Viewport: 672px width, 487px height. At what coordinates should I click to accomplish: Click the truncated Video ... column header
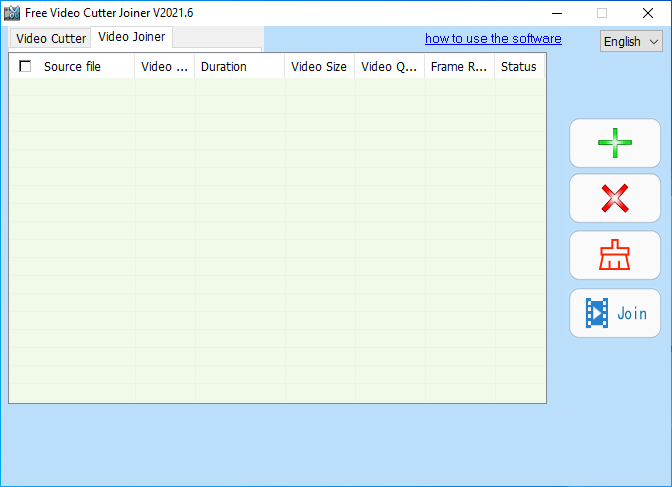tap(164, 67)
